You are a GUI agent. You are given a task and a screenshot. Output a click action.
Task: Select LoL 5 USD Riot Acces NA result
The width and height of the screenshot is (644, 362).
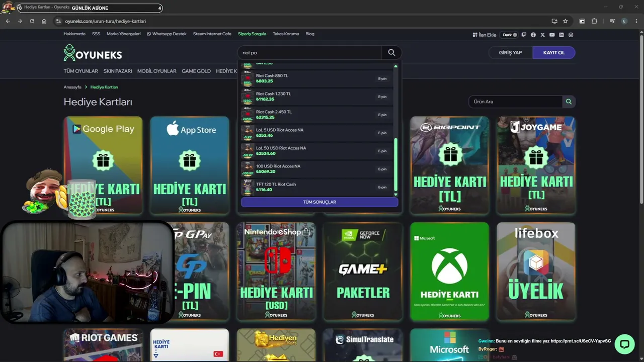(317, 133)
